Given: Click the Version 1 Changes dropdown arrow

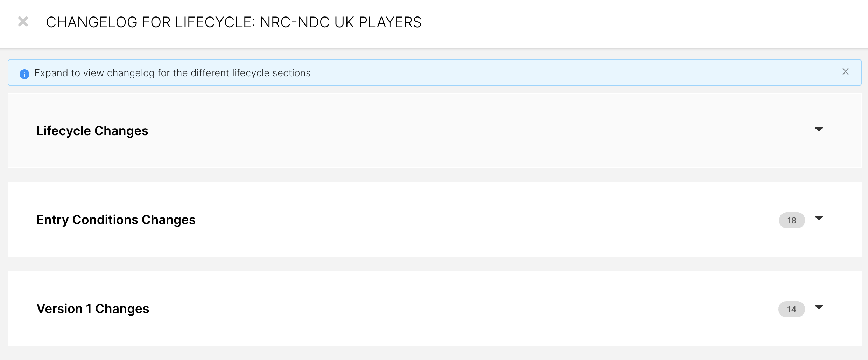Looking at the screenshot, I should pos(819,307).
